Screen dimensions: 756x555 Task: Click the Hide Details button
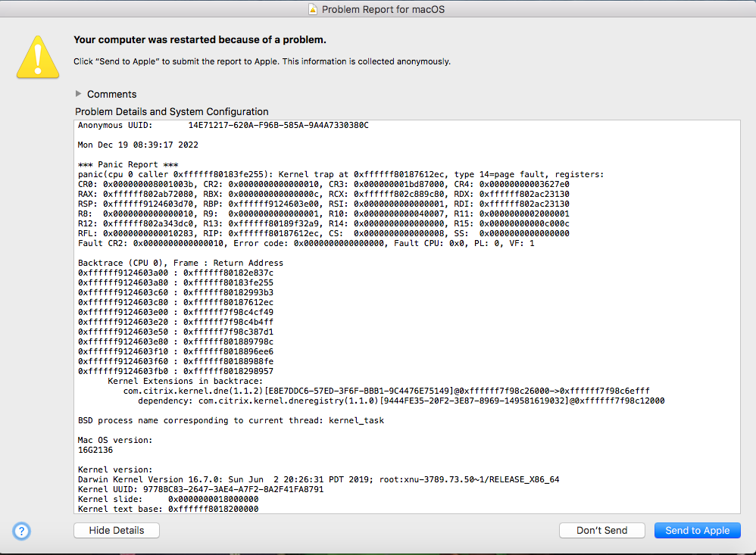(x=116, y=530)
